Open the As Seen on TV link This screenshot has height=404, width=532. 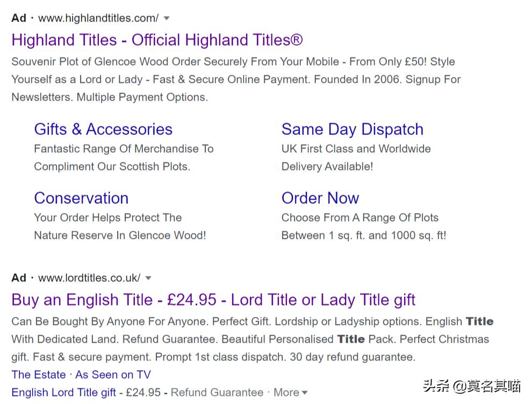[x=113, y=375]
